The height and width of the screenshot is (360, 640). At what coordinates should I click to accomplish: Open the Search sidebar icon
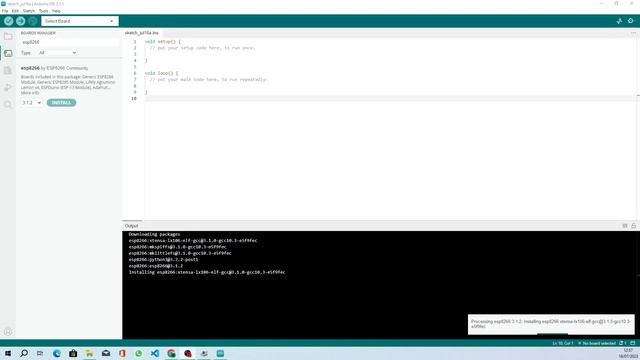(8, 105)
